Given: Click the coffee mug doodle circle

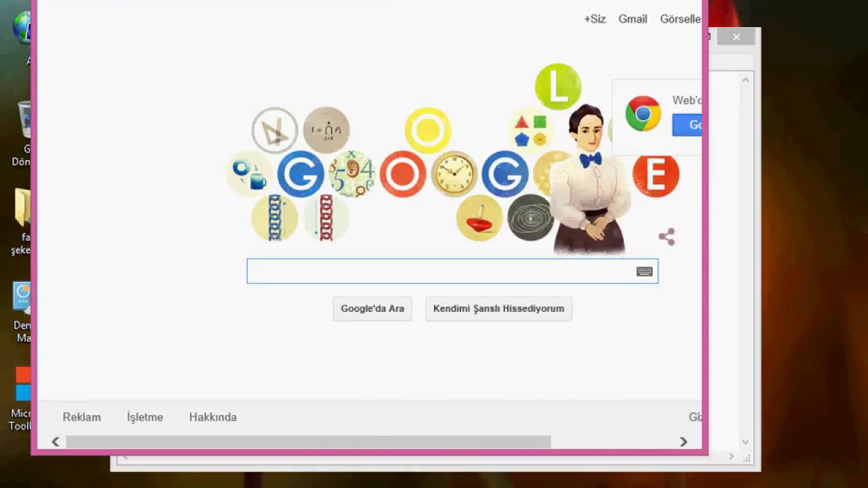Looking at the screenshot, I should click(x=250, y=174).
